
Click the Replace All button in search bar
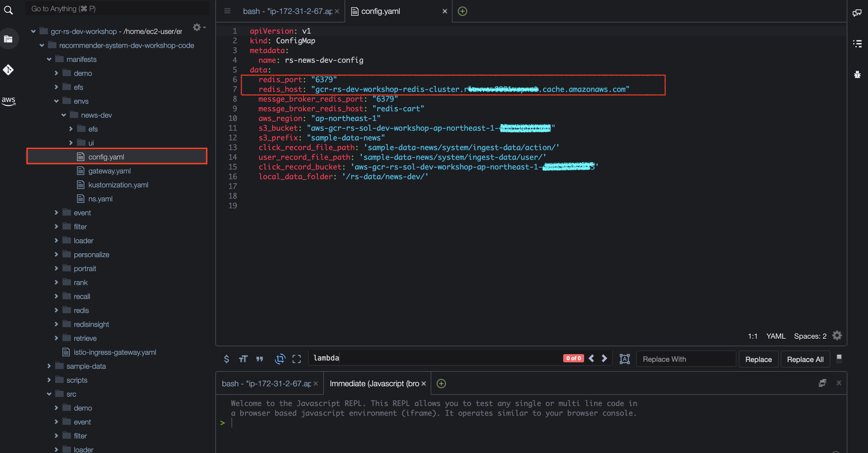tap(805, 359)
